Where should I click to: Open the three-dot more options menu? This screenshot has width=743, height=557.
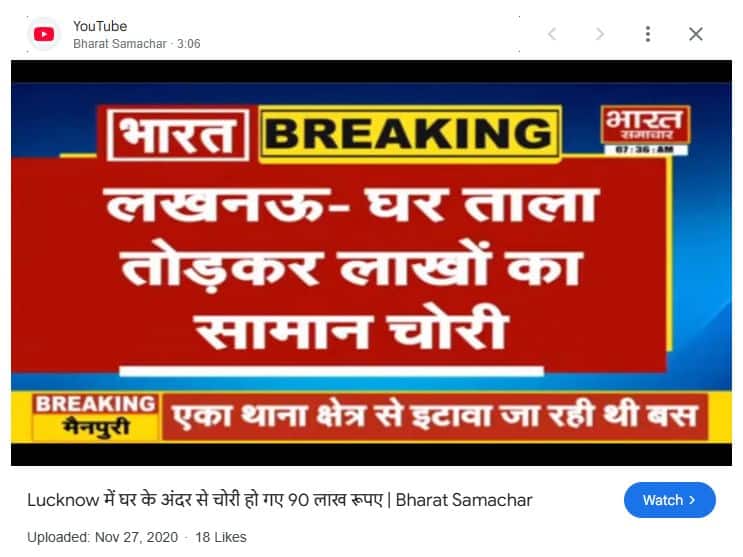coord(648,34)
